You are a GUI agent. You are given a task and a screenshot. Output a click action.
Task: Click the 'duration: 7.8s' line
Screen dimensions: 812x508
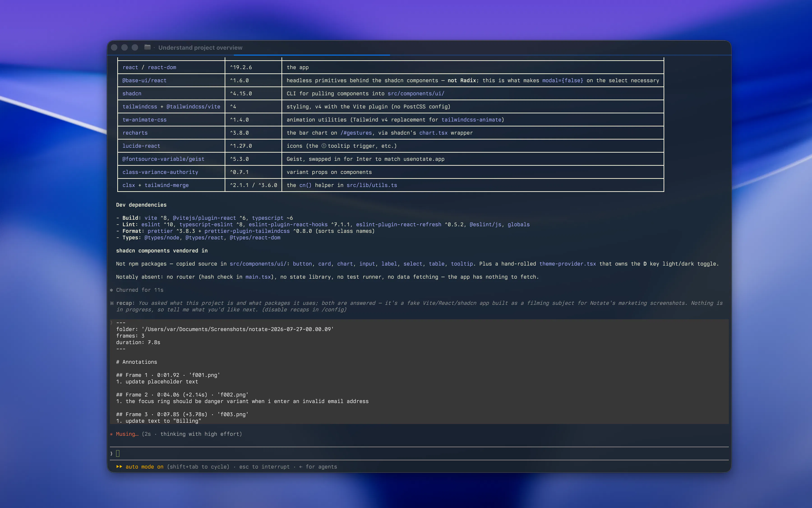click(138, 342)
